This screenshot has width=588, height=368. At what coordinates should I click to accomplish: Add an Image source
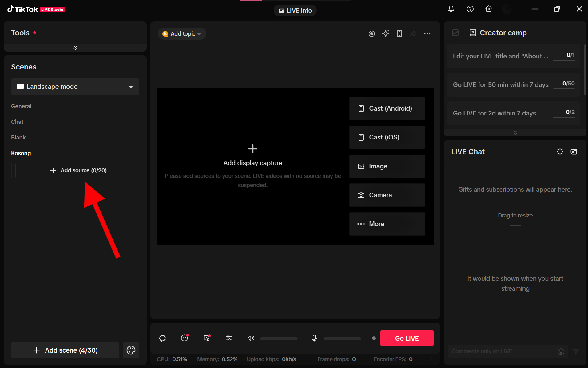tap(387, 166)
